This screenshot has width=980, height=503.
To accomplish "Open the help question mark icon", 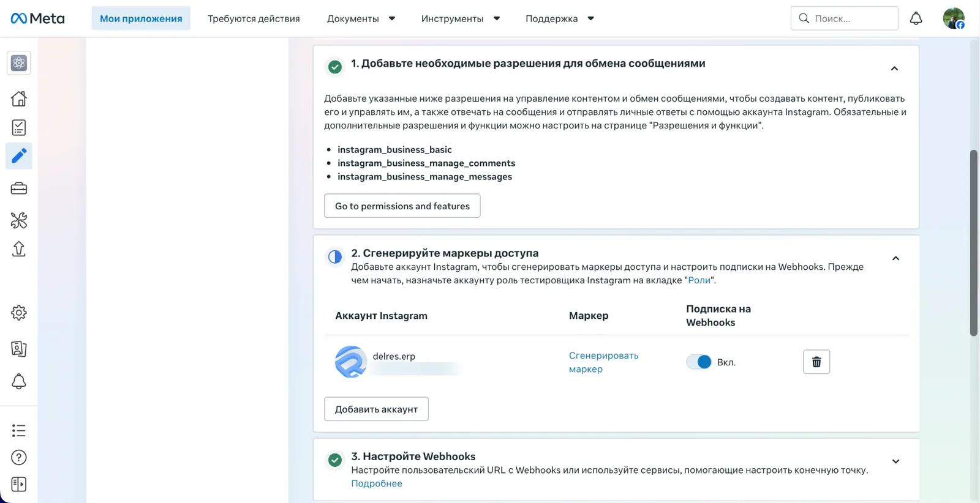I will pyautogui.click(x=19, y=458).
